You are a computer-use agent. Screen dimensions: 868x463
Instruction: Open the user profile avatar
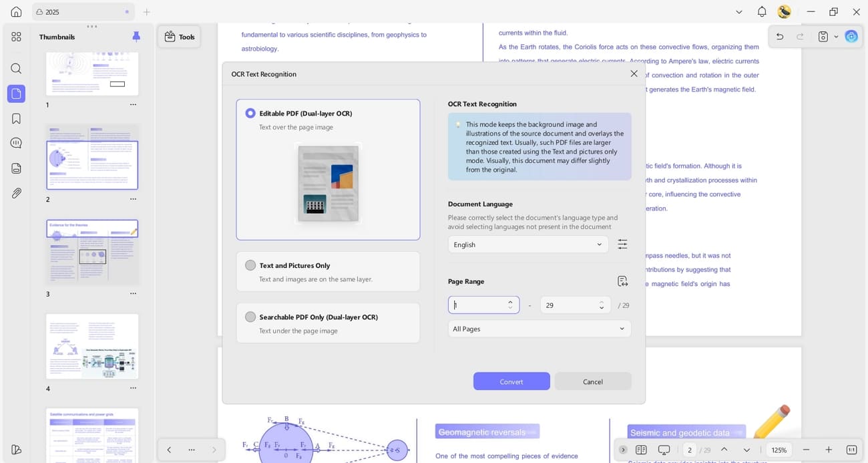[785, 12]
